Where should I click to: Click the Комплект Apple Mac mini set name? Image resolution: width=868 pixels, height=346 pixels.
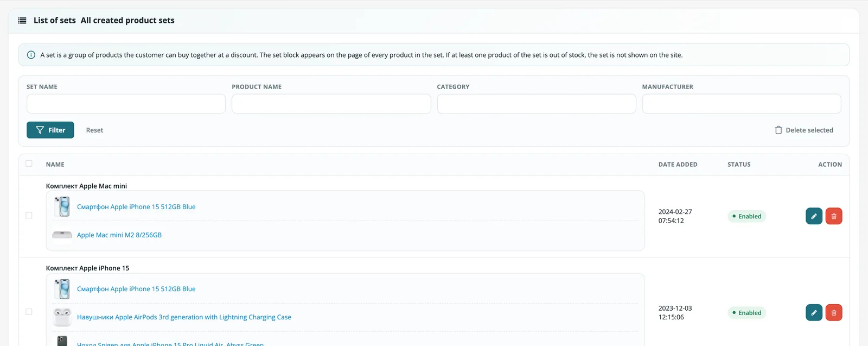pyautogui.click(x=86, y=186)
